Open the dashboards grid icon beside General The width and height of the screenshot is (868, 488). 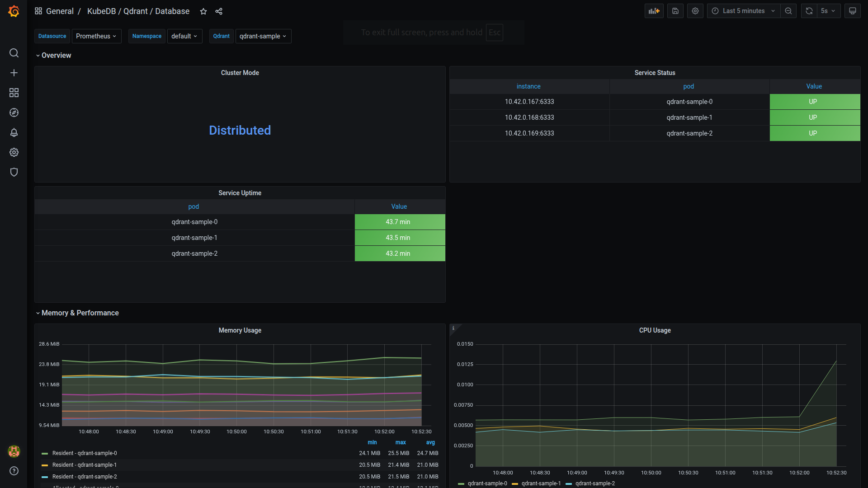38,11
